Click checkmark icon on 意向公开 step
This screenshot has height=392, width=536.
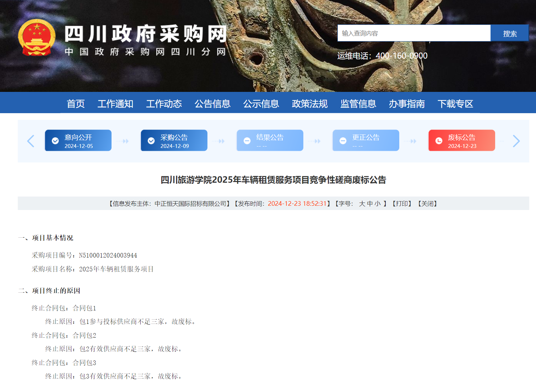pyautogui.click(x=55, y=141)
